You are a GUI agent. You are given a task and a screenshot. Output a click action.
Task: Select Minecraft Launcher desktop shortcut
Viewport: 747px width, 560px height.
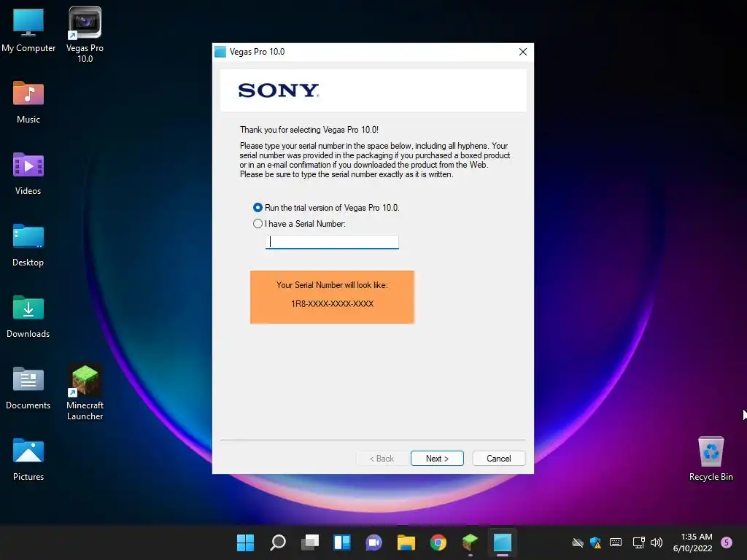(x=85, y=392)
